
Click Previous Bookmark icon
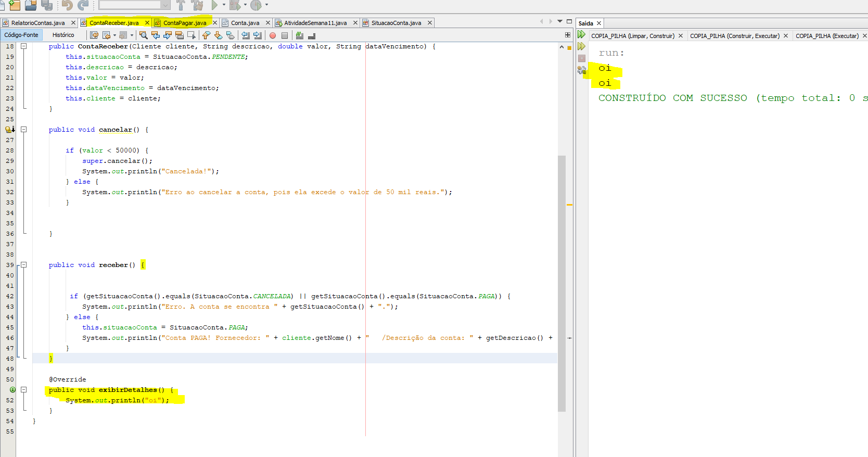tap(207, 35)
